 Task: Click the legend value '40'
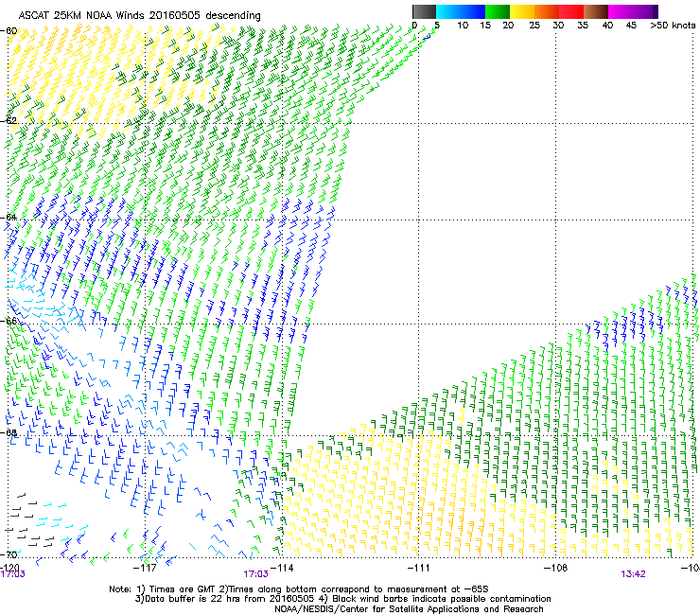tap(607, 26)
